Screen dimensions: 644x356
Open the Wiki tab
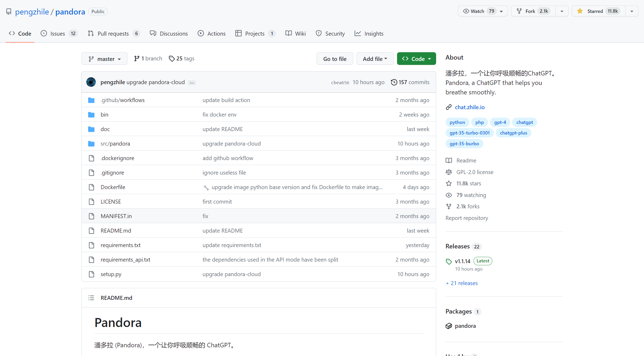295,33
